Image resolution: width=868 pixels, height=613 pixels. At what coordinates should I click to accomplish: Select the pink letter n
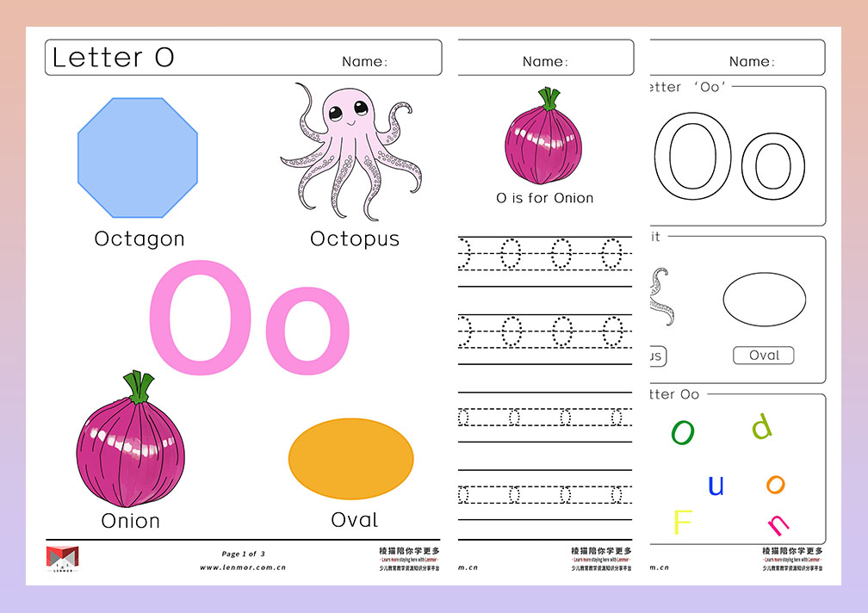pyautogui.click(x=778, y=524)
